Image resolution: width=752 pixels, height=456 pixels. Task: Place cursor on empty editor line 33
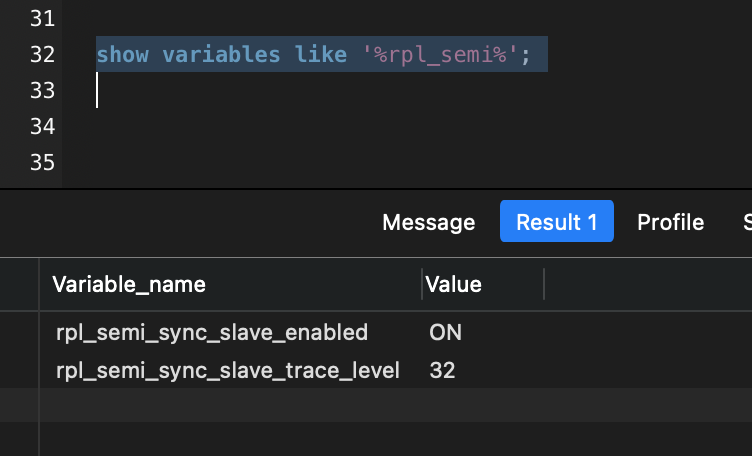coord(300,91)
